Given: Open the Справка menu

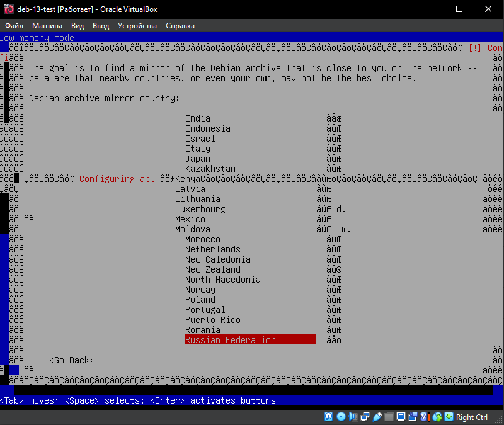Looking at the screenshot, I should [180, 26].
